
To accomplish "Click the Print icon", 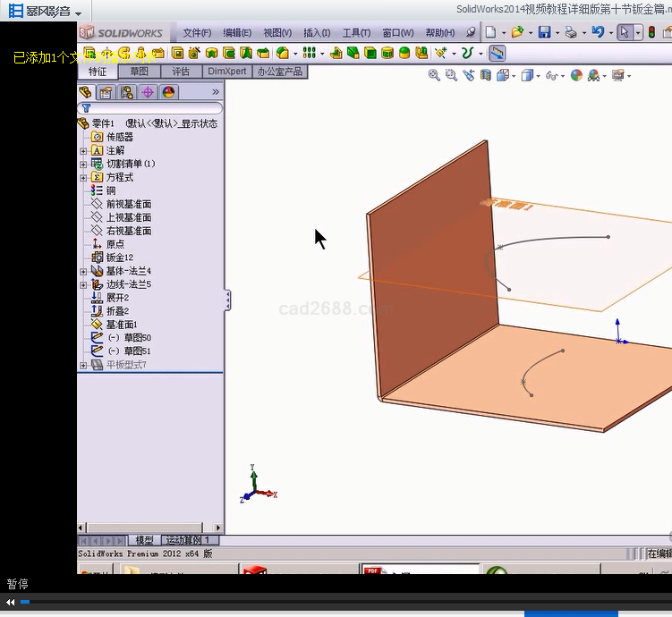I will point(570,32).
